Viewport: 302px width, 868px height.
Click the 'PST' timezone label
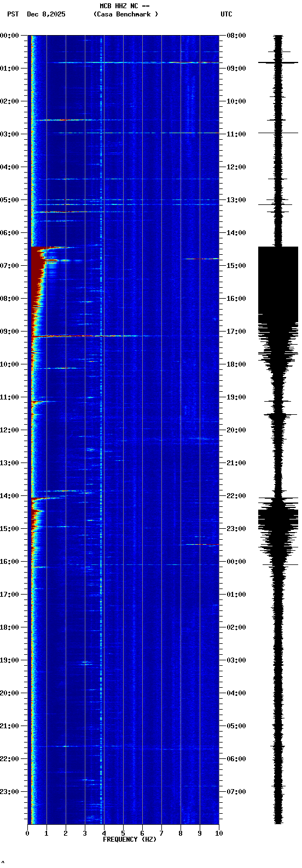pos(13,14)
